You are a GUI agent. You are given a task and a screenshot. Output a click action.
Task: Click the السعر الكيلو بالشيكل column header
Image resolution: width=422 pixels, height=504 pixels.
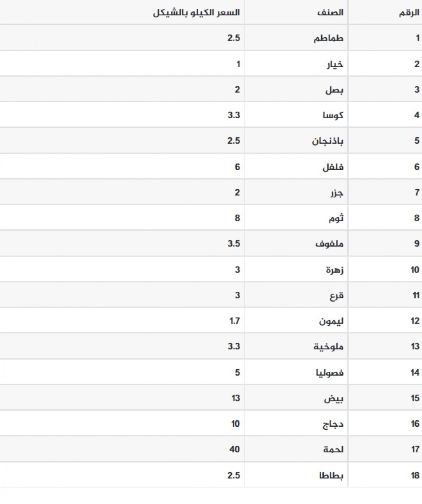point(197,13)
